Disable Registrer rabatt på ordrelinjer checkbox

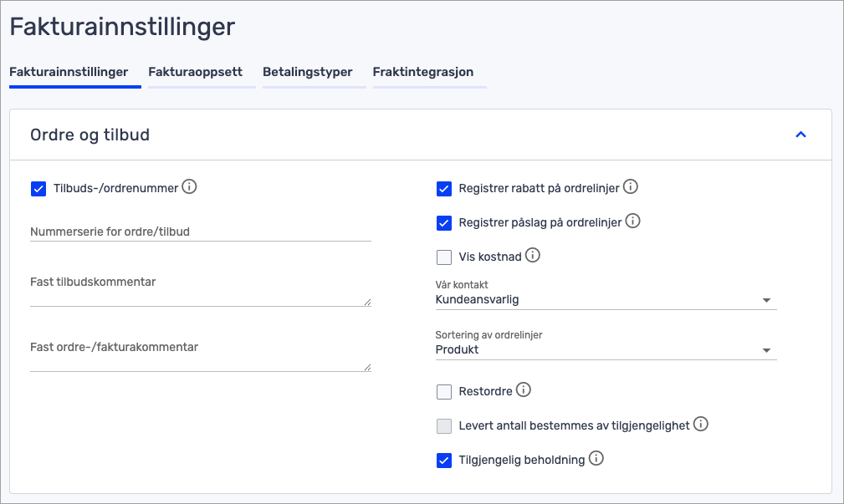click(x=444, y=189)
